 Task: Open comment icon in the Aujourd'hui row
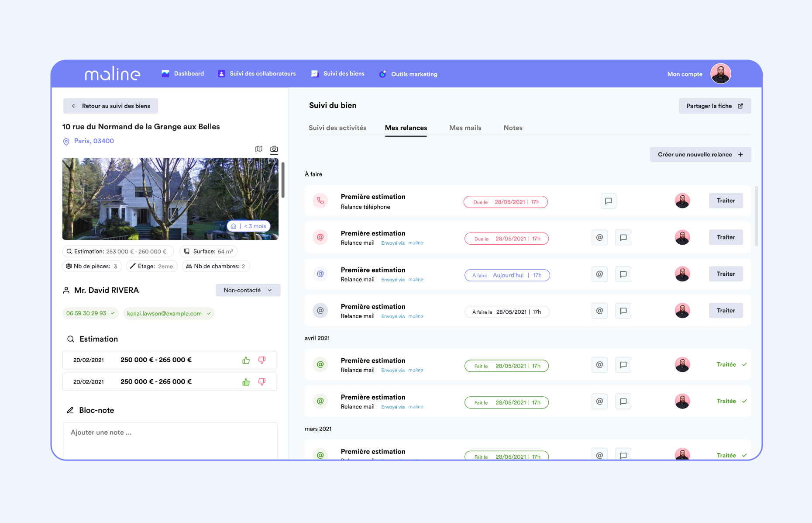click(x=623, y=274)
